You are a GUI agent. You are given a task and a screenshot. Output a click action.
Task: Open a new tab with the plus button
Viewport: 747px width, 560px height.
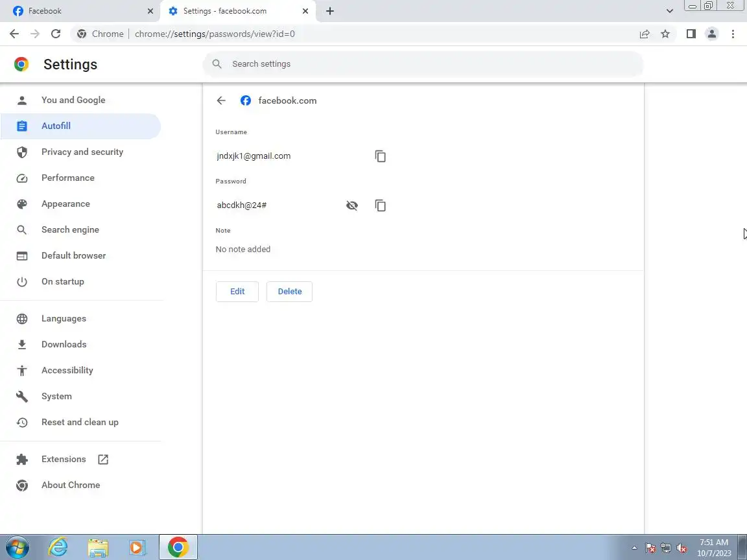tap(329, 11)
